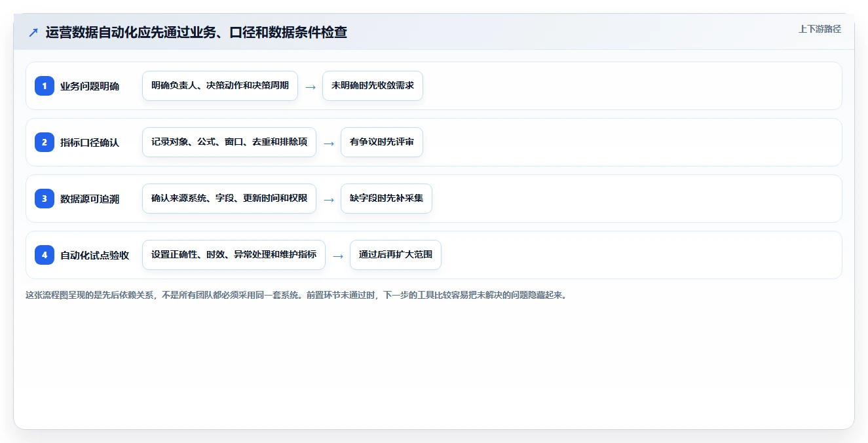Select step number 2 badge

[45, 142]
